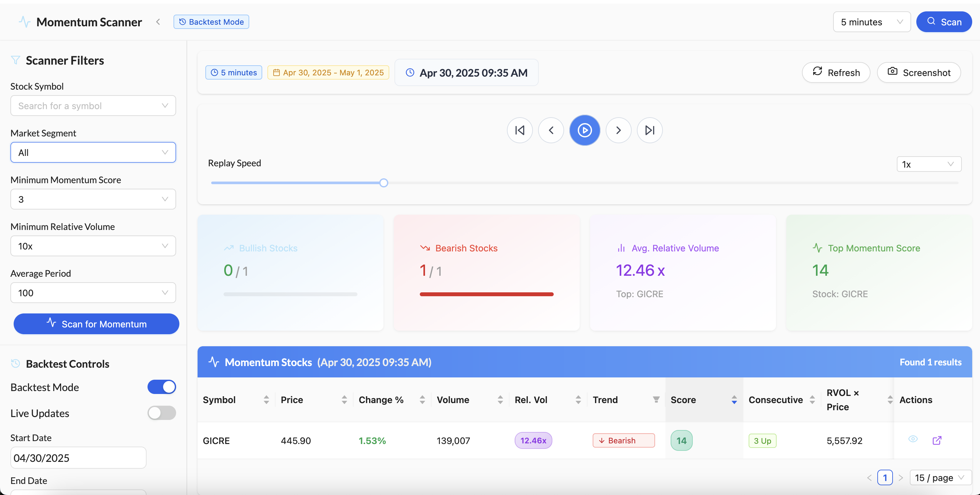The height and width of the screenshot is (495, 980).
Task: Click the Scan button
Action: 944,22
